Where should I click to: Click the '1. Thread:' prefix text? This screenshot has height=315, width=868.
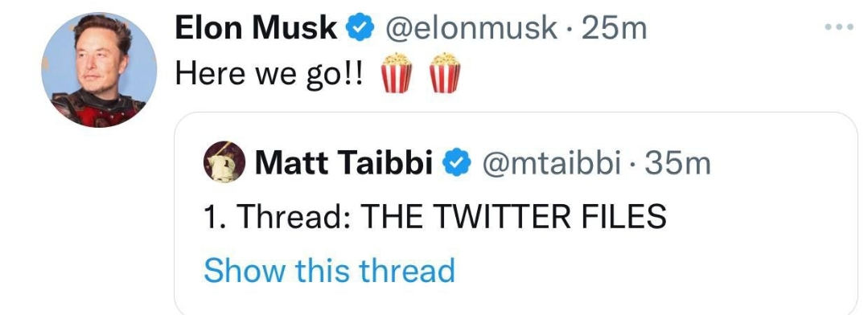(x=279, y=216)
